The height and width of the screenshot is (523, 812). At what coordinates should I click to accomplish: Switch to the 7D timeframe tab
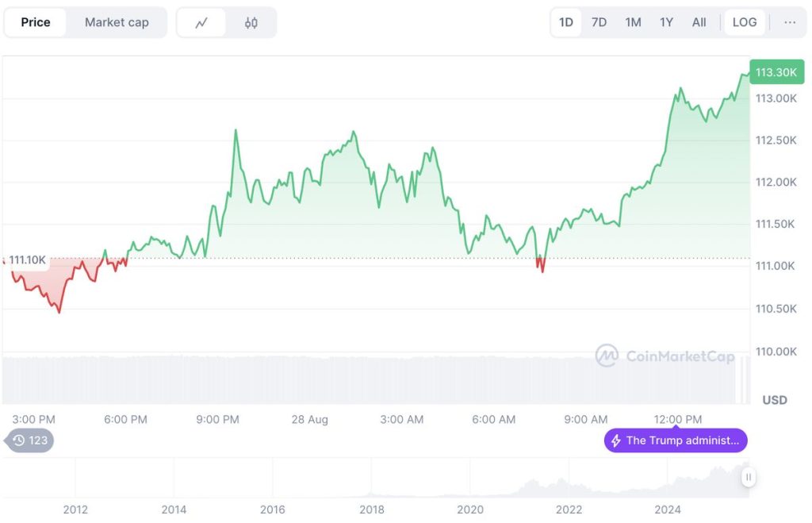pos(599,22)
